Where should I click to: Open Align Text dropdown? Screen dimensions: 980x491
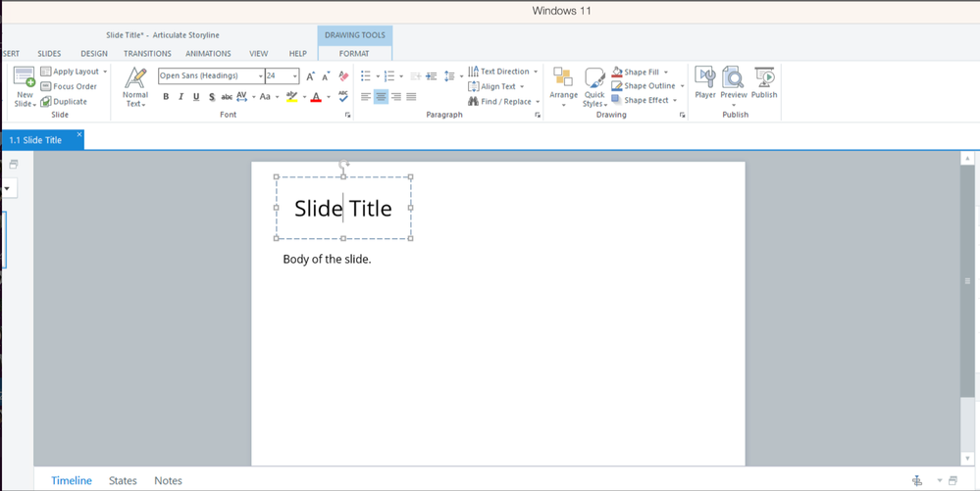coord(496,86)
